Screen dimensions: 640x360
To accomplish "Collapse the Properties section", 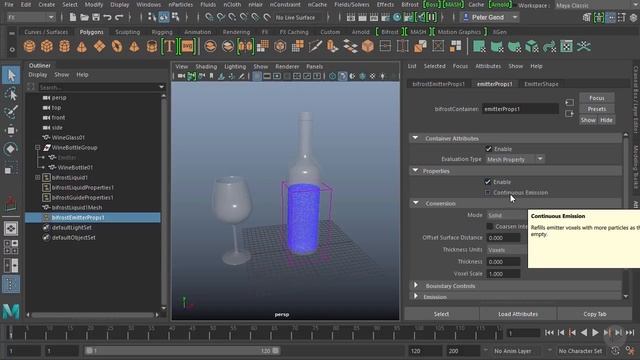I will (415, 171).
